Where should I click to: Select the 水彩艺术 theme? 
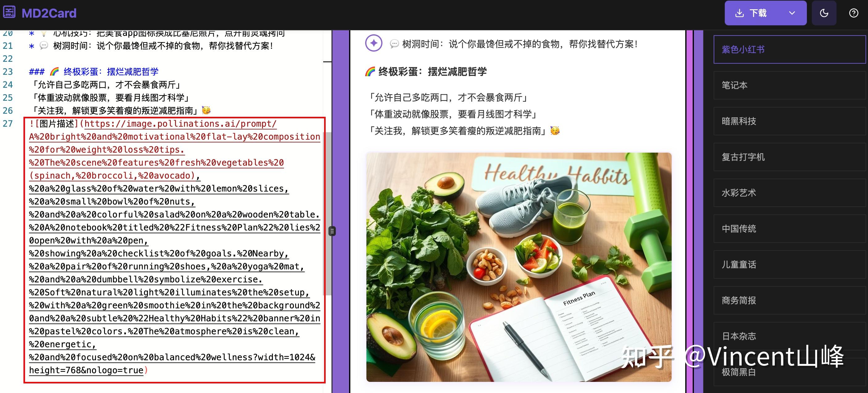pyautogui.click(x=789, y=192)
